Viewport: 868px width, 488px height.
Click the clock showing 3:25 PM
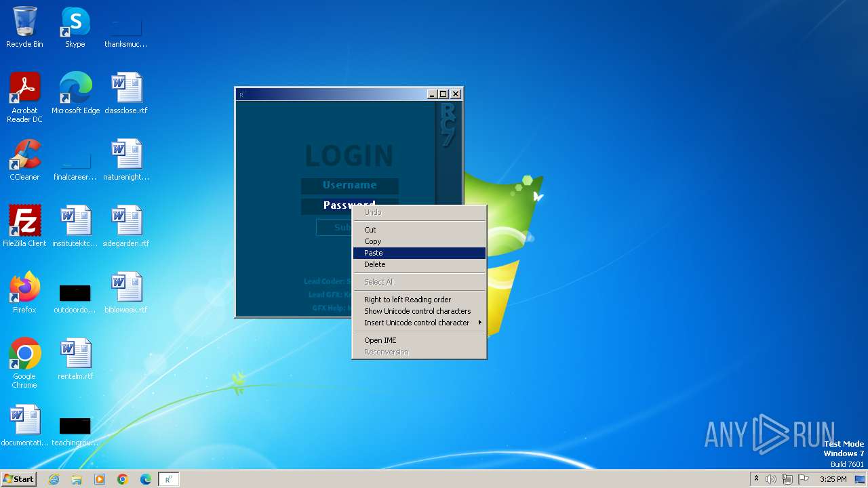833,479
